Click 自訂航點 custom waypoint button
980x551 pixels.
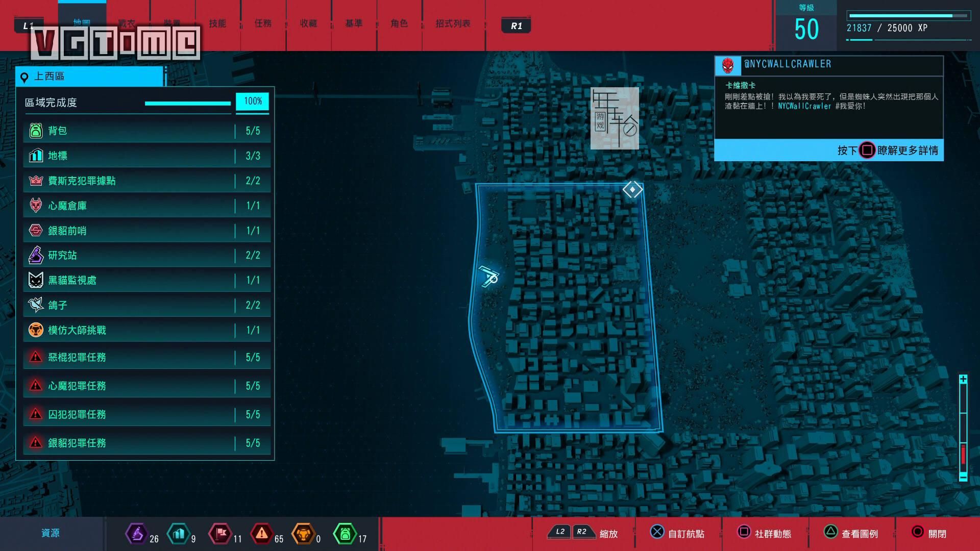(x=677, y=533)
